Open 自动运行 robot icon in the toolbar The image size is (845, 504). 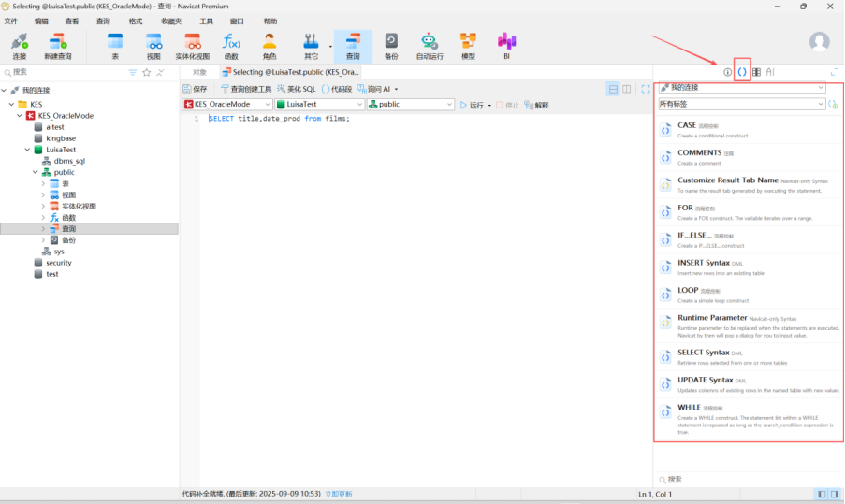pos(430,45)
